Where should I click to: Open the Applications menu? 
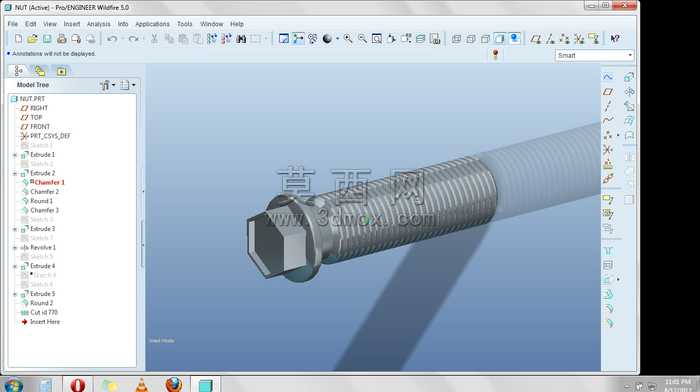pyautogui.click(x=152, y=24)
